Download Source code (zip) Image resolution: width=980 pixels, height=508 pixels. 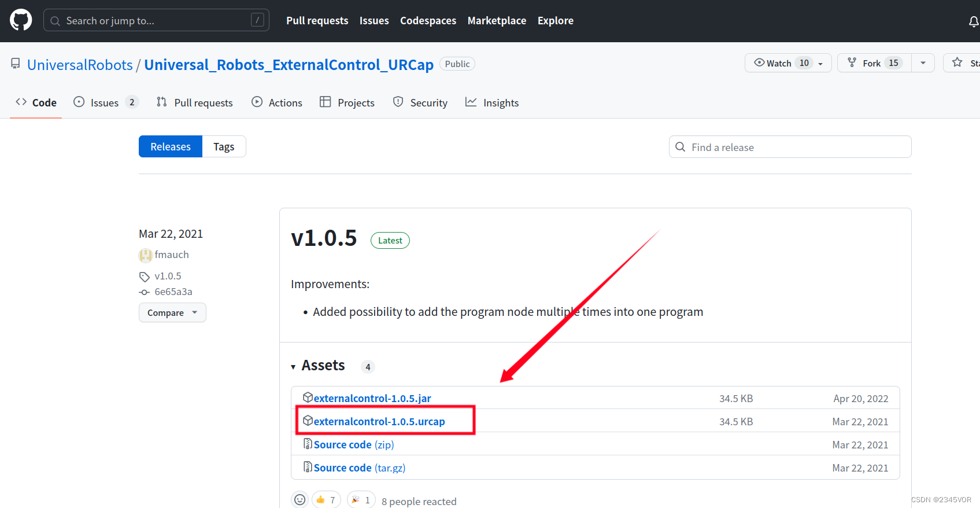click(354, 444)
